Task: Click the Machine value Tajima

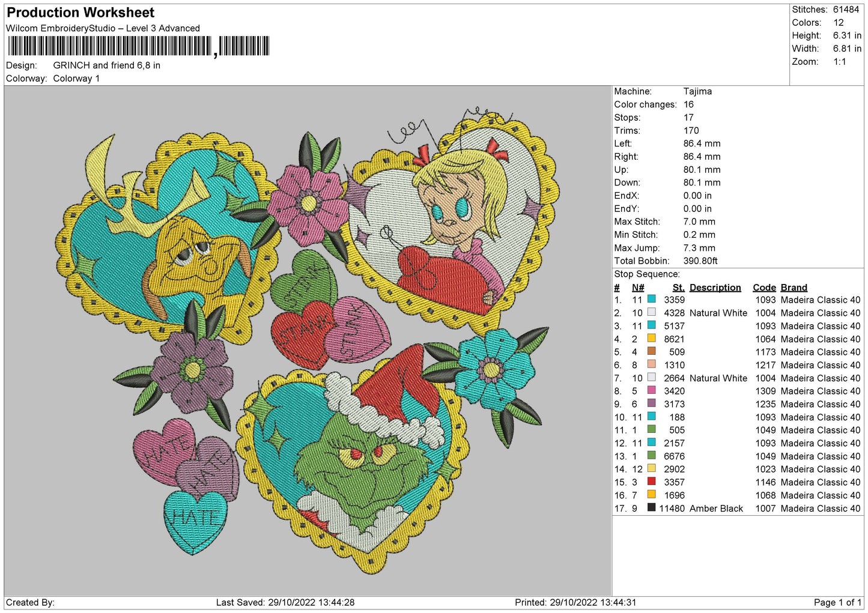Action: pos(697,91)
